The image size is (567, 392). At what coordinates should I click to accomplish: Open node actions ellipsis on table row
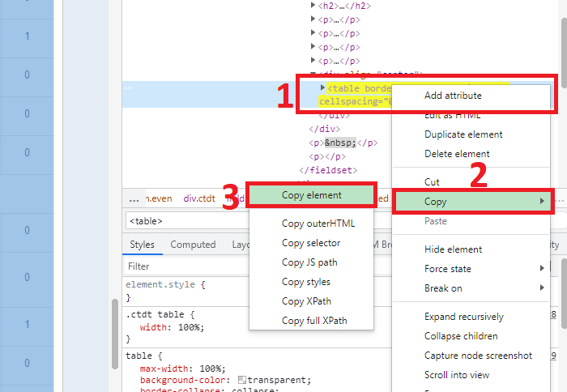click(x=128, y=87)
